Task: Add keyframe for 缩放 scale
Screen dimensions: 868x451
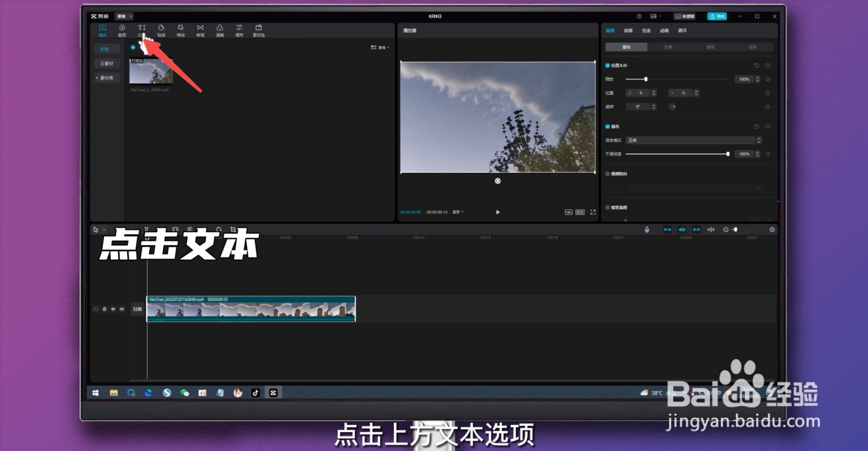Action: pos(768,79)
